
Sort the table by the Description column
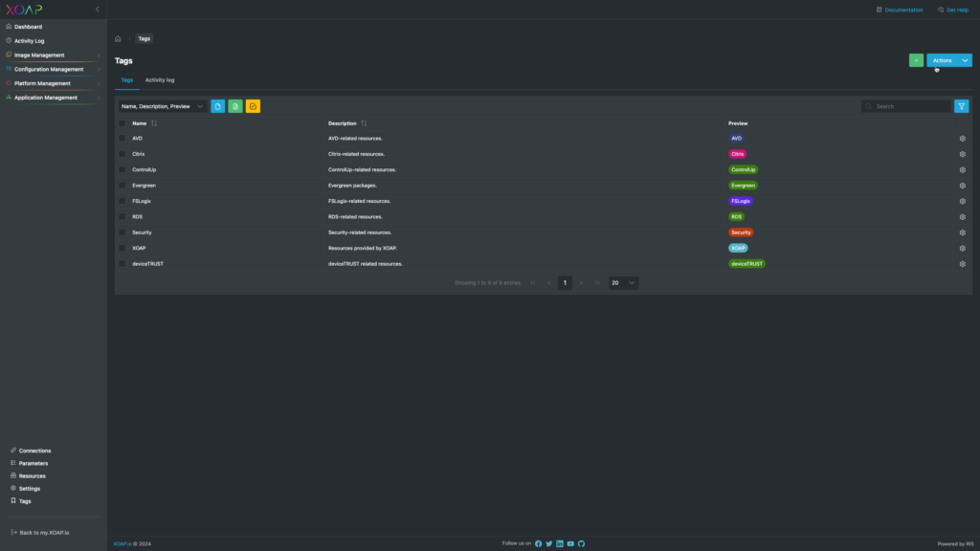click(x=364, y=123)
